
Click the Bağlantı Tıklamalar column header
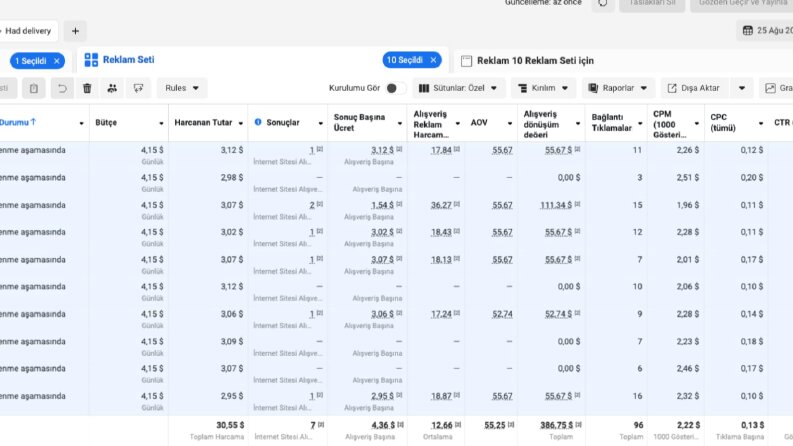pos(611,123)
